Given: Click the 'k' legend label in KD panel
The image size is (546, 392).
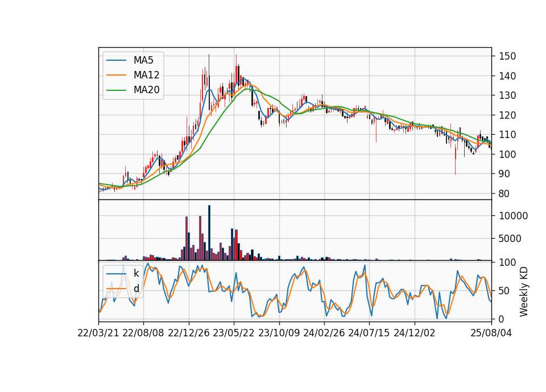Looking at the screenshot, I should 136,273.
